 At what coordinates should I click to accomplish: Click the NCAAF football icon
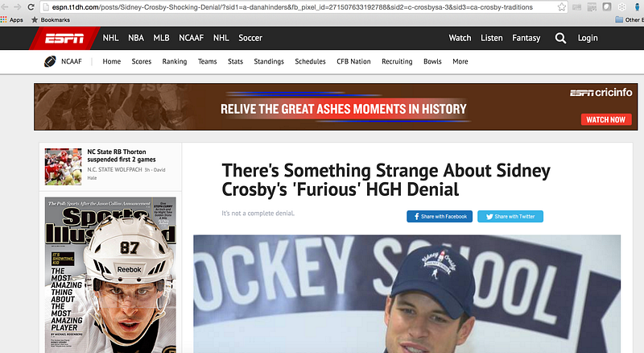tap(50, 62)
